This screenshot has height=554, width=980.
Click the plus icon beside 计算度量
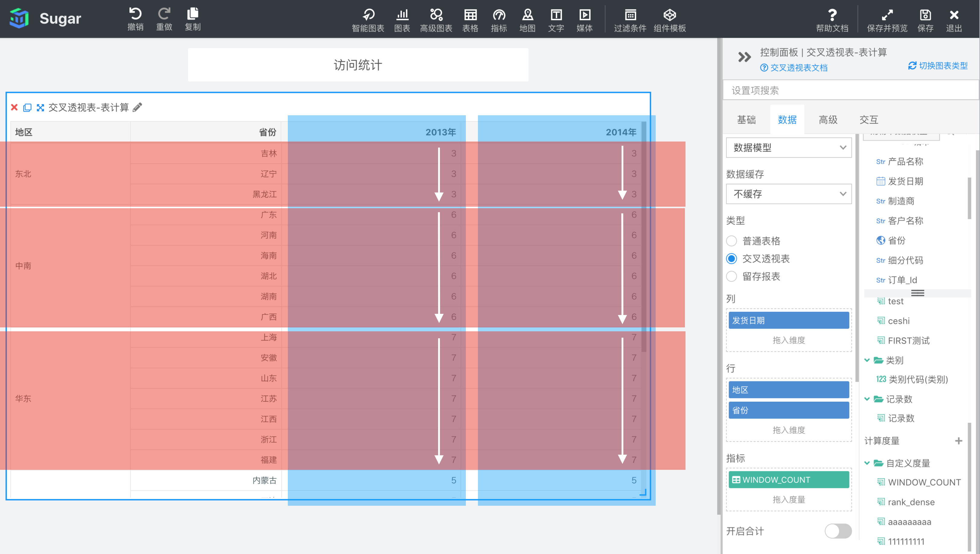(958, 441)
